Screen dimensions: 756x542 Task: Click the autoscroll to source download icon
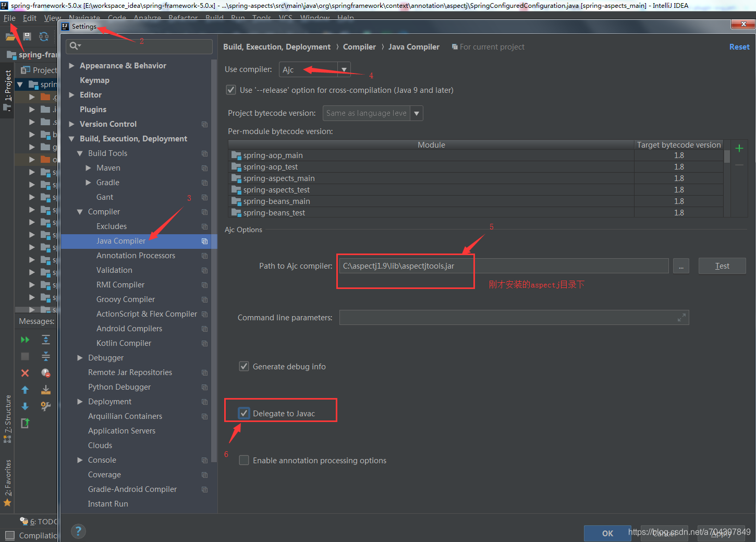pos(46,390)
